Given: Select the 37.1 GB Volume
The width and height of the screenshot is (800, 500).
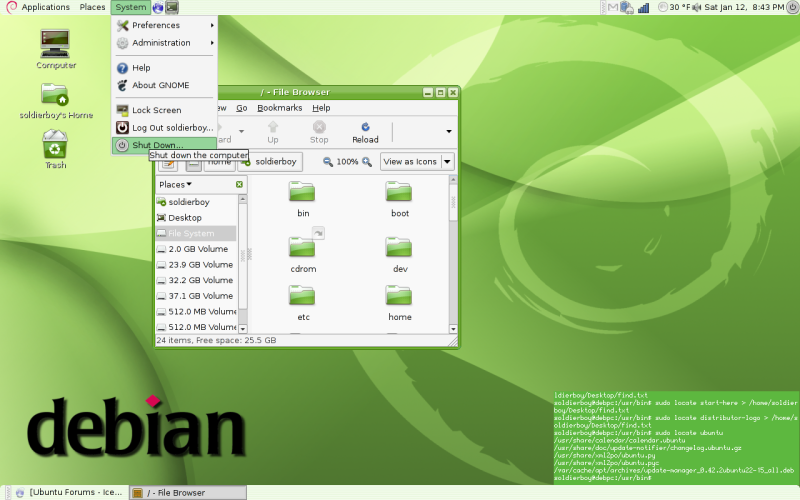Looking at the screenshot, I should (196, 296).
